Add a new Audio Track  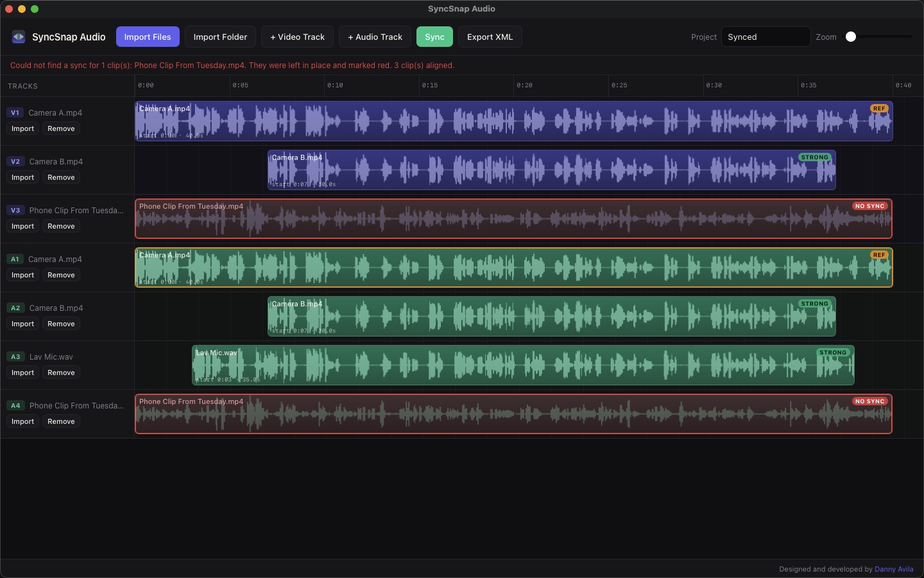coord(375,37)
